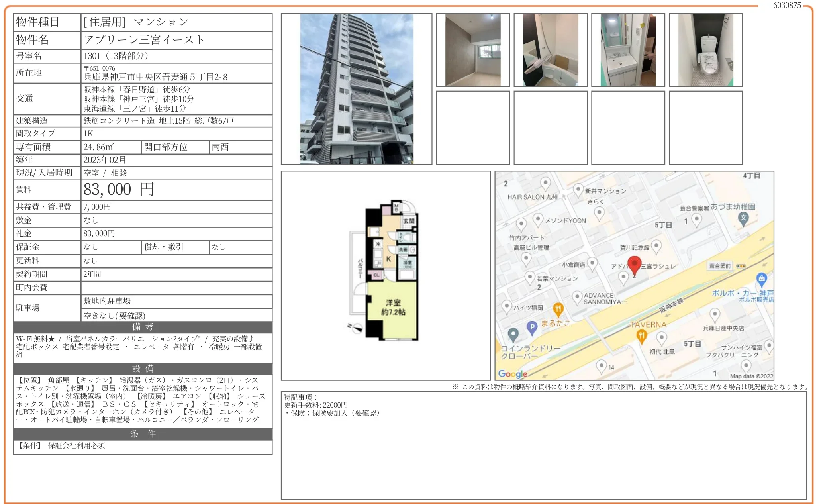This screenshot has width=819, height=504.
Task: Click the コインランドリークローバー map pin
Action: coord(513,334)
